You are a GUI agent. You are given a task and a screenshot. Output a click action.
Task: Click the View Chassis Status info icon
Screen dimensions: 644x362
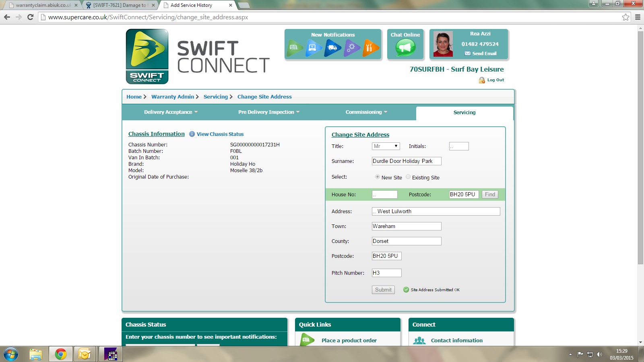pos(192,134)
